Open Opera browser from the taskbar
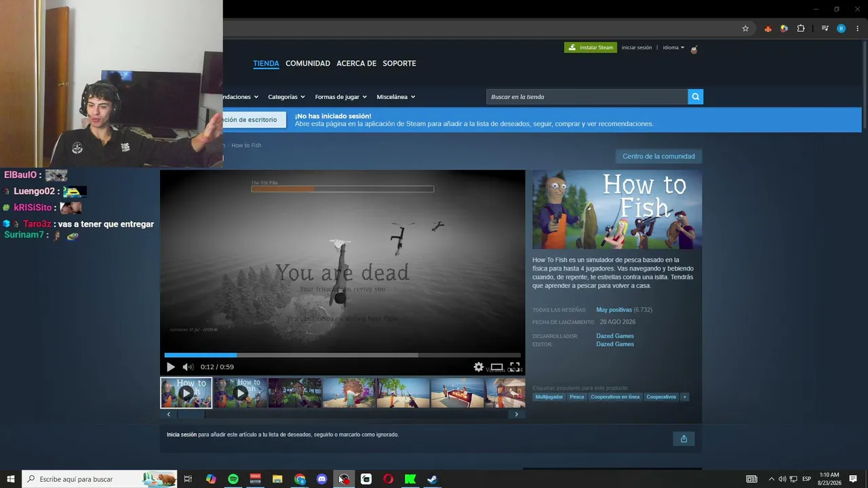This screenshot has width=868, height=488. click(x=388, y=479)
